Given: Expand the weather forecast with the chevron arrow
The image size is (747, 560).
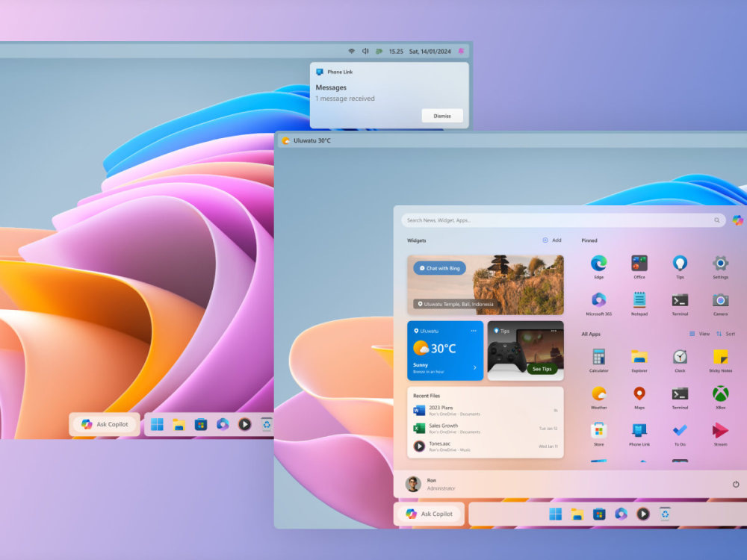Looking at the screenshot, I should (x=474, y=367).
